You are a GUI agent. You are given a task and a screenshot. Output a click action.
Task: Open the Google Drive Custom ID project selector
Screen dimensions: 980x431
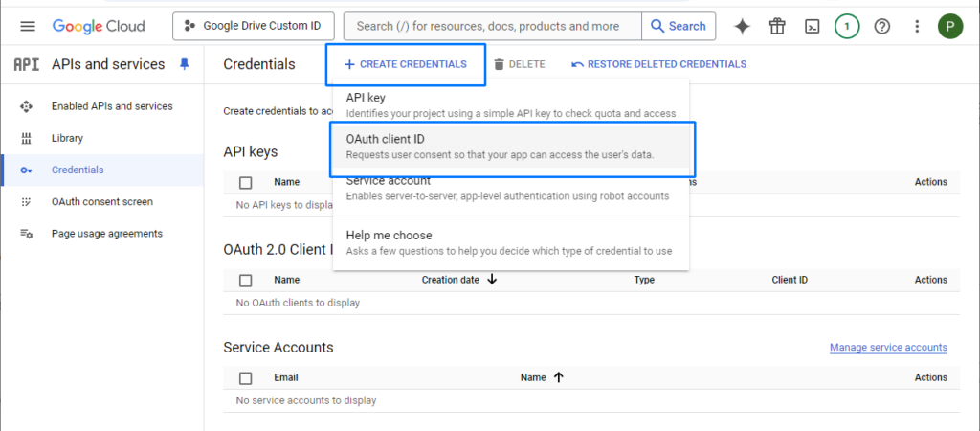tap(253, 26)
